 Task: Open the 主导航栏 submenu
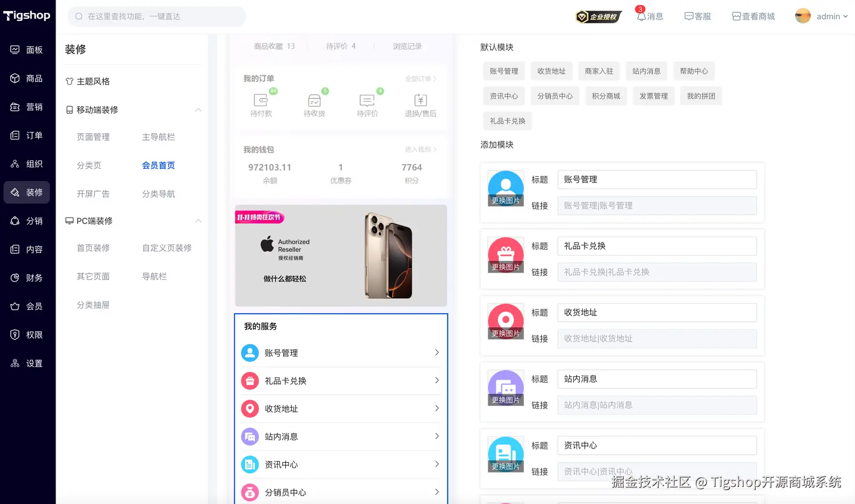158,137
